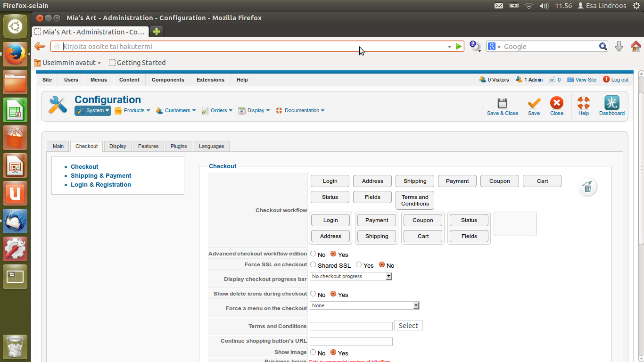This screenshot has width=644, height=362.
Task: Set Show image to Yes
Action: pyautogui.click(x=333, y=352)
